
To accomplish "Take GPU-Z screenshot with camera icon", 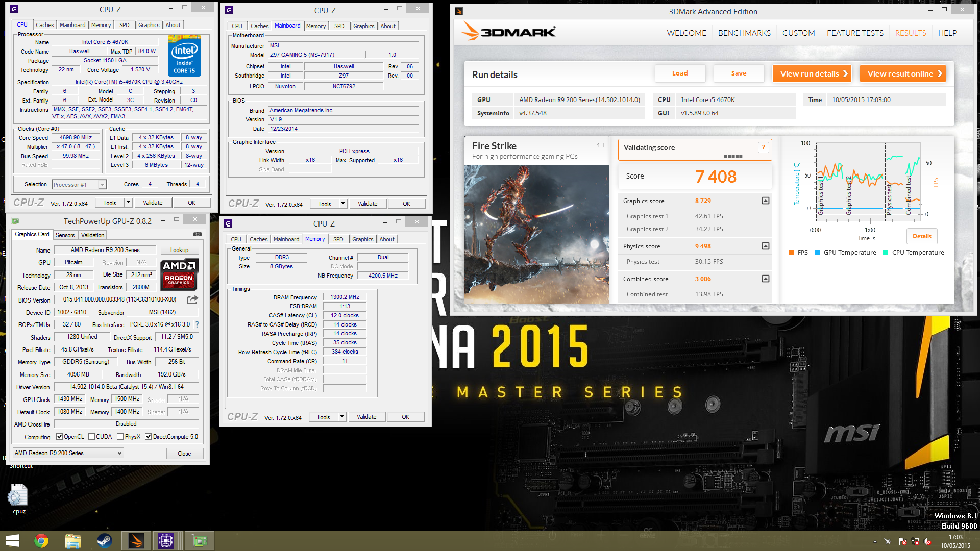I will coord(198,234).
